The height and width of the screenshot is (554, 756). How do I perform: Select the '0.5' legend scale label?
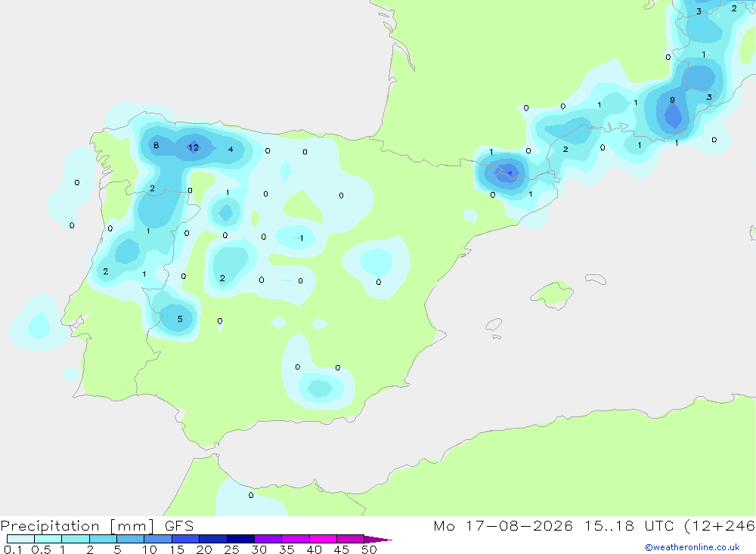click(41, 549)
